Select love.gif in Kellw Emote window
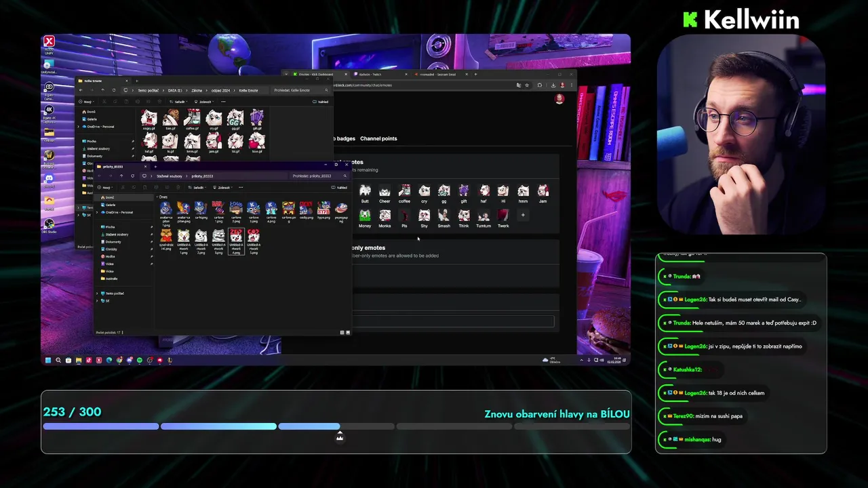Screen dimensions: 868x488 (257, 143)
